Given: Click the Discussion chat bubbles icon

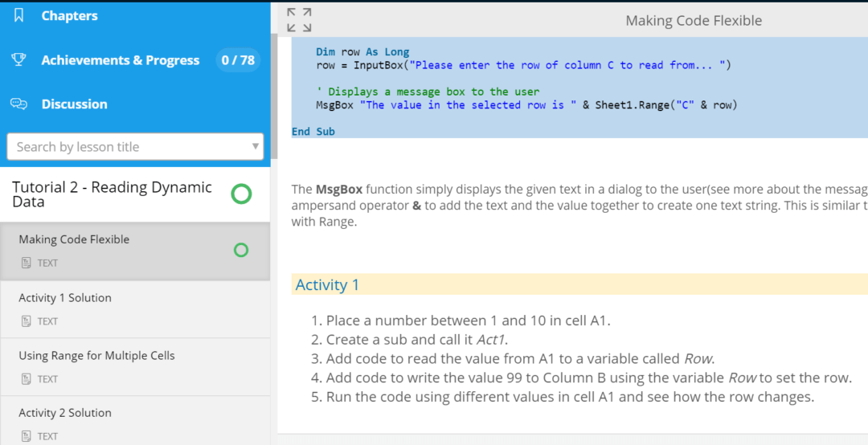Looking at the screenshot, I should [x=19, y=104].
